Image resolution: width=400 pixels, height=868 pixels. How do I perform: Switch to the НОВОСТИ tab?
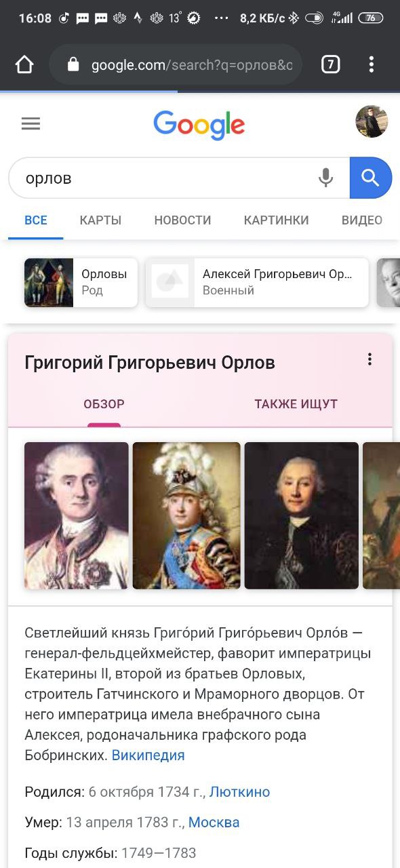click(x=182, y=220)
